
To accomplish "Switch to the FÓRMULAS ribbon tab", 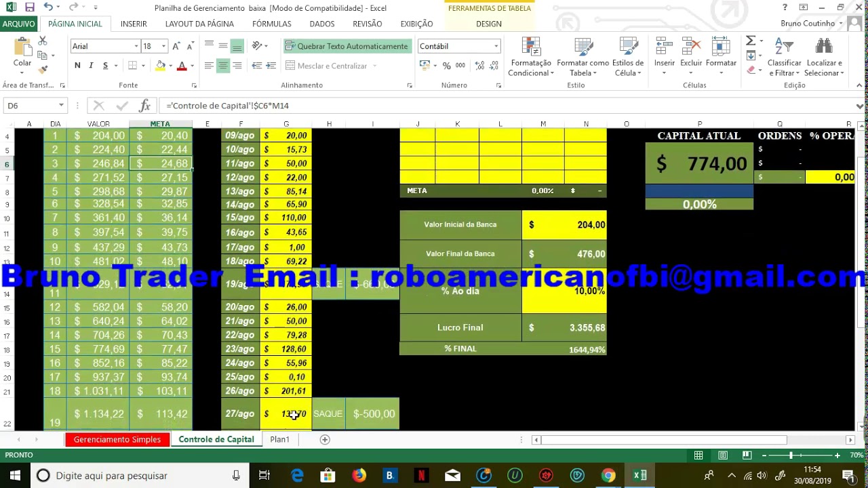I will [272, 24].
